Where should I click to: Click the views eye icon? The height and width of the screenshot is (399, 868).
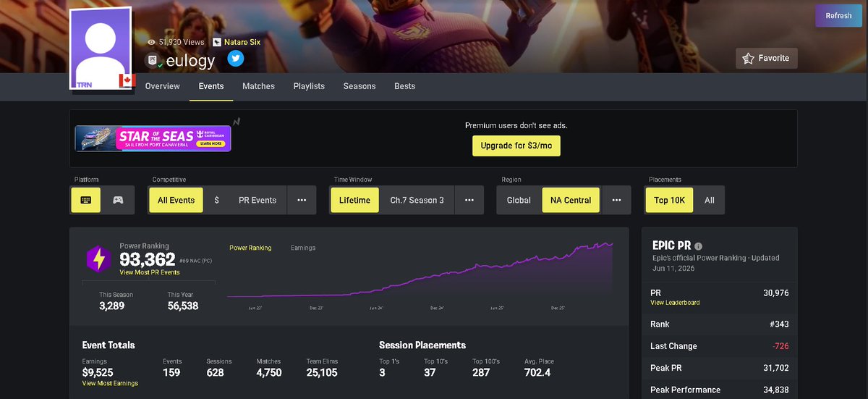[151, 42]
